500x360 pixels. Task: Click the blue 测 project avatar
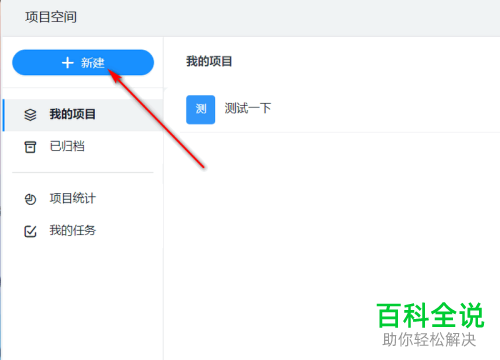201,110
